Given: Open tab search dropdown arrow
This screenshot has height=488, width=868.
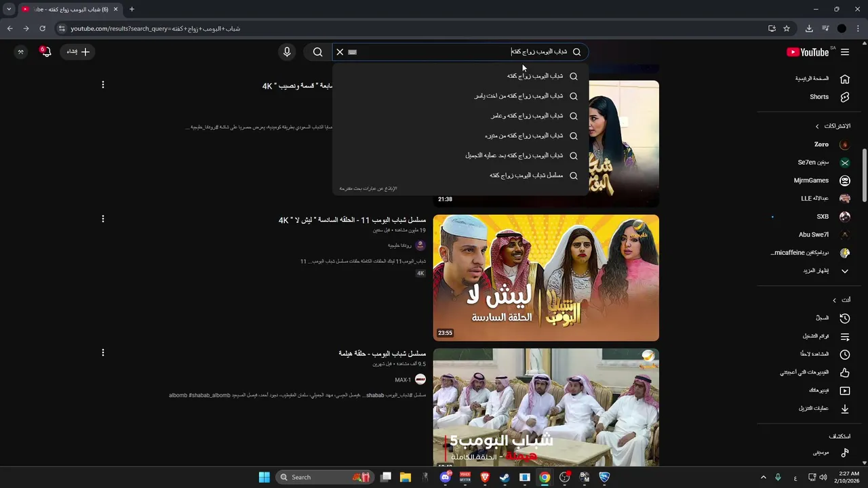Looking at the screenshot, I should pyautogui.click(x=9, y=9).
